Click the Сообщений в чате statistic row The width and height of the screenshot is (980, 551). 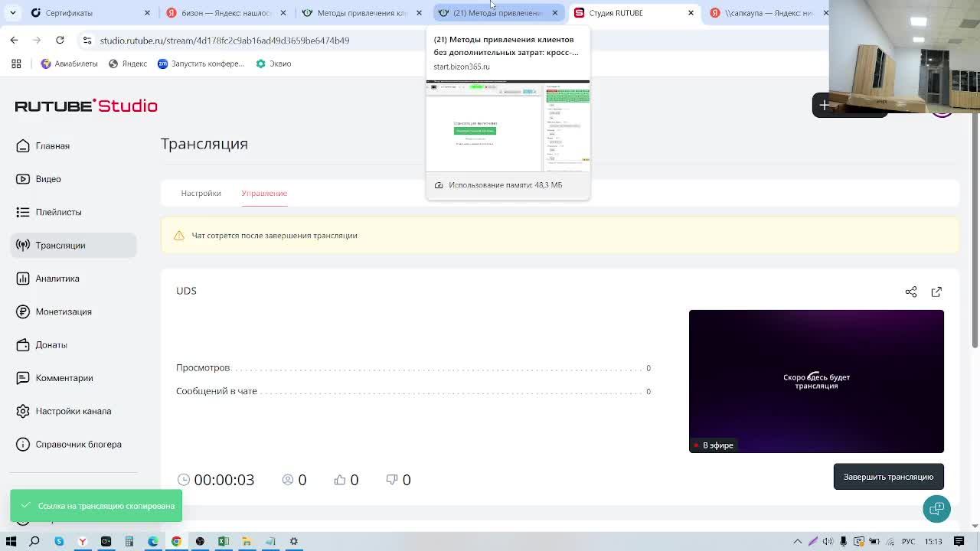point(413,391)
